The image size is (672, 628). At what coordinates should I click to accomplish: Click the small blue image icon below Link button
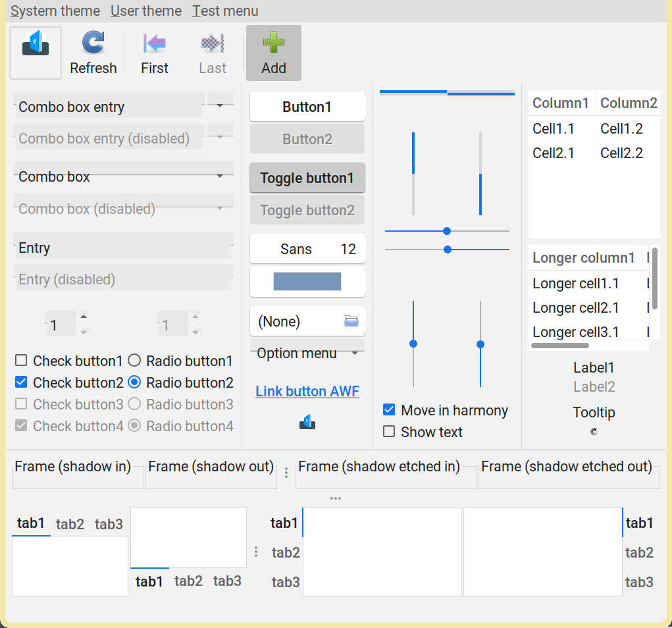coord(307,422)
